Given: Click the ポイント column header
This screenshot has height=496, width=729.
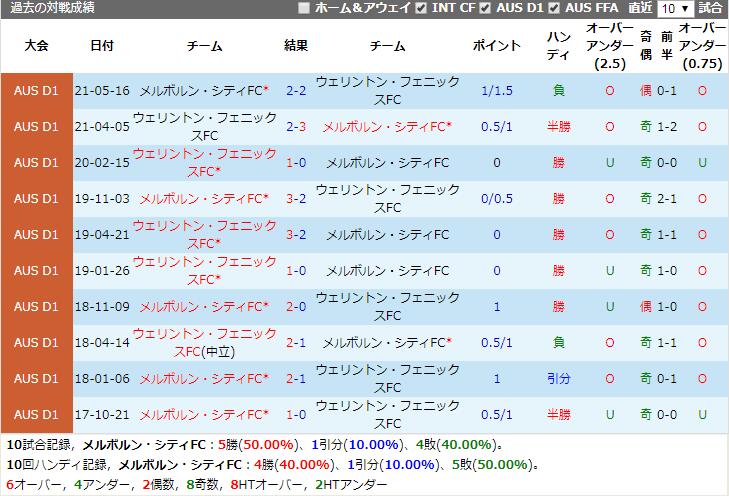Looking at the screenshot, I should [497, 46].
